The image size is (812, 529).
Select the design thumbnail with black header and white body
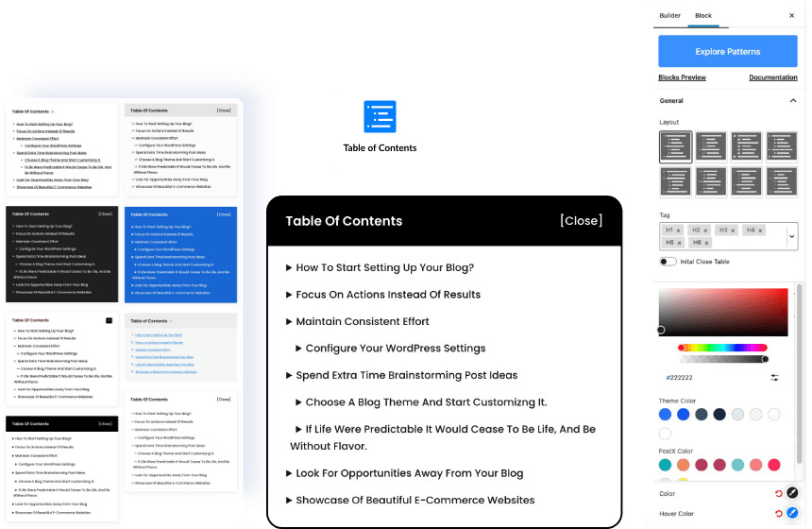[x=61, y=468]
